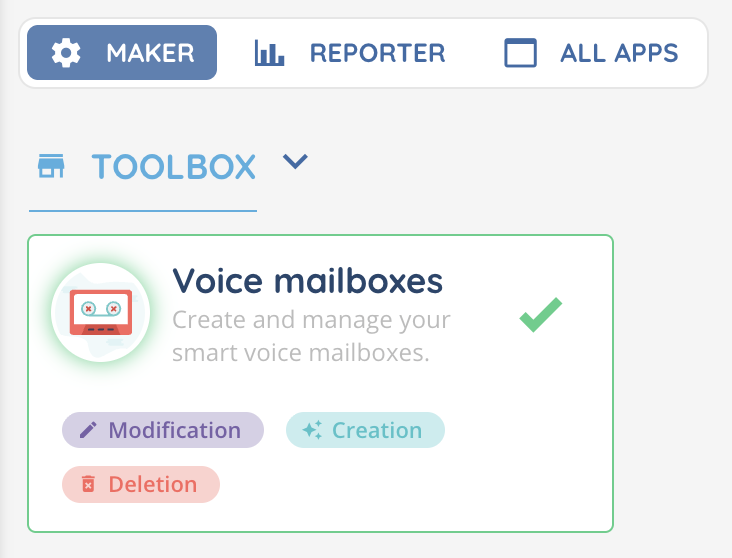
Task: Expand the chevron dropdown beside TOOLBOX
Action: pyautogui.click(x=294, y=162)
